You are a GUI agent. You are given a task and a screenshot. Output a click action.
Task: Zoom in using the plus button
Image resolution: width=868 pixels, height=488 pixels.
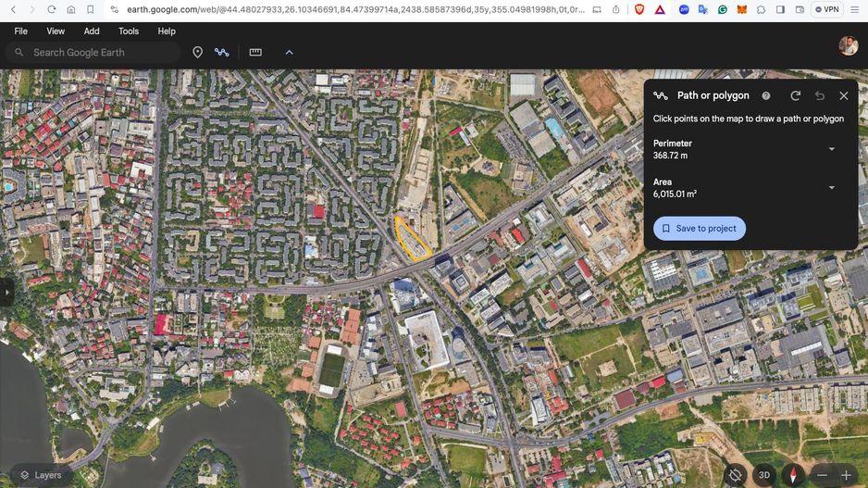coord(846,475)
